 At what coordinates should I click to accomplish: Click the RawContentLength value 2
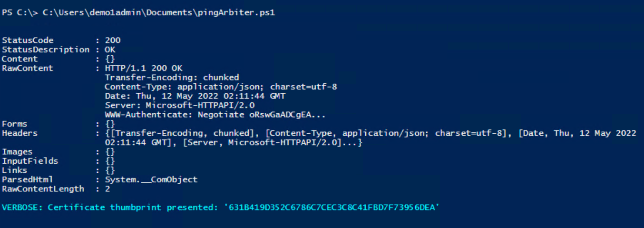click(107, 188)
